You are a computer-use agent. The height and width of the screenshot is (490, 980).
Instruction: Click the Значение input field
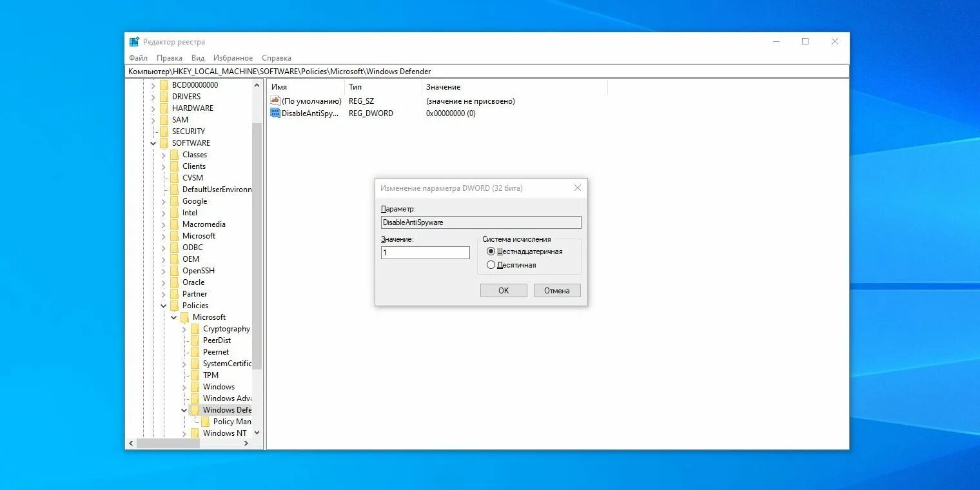(x=426, y=253)
